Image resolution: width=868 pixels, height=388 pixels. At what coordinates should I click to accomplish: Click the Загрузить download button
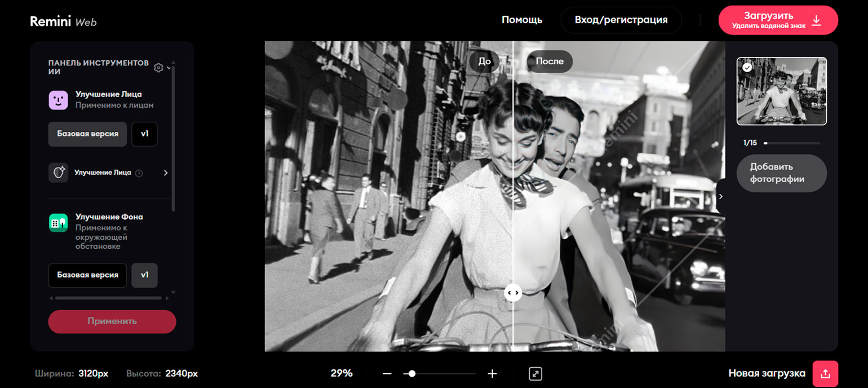point(778,20)
